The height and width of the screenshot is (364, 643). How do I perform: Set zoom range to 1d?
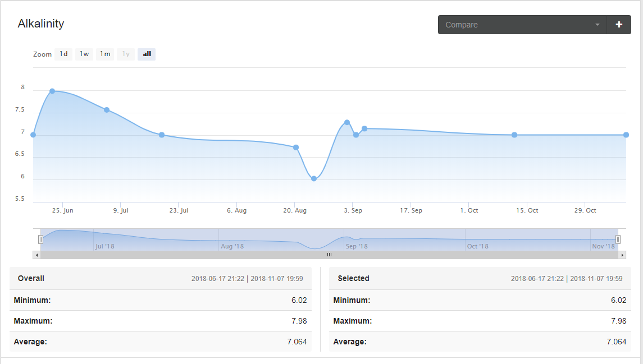(x=63, y=54)
